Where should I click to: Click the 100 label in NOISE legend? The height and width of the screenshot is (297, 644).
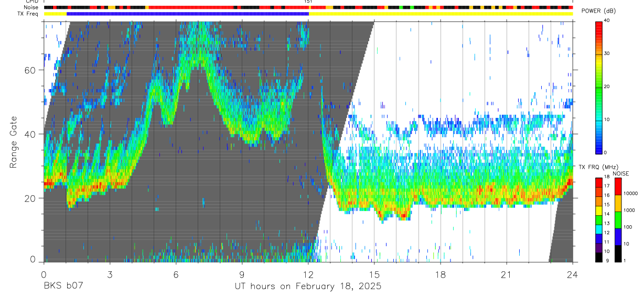click(628, 227)
